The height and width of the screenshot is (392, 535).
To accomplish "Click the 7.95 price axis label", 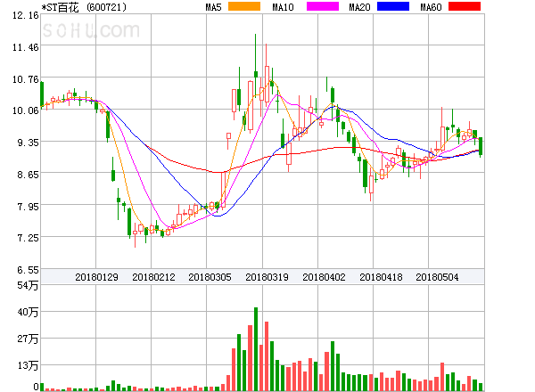I will coord(28,207).
